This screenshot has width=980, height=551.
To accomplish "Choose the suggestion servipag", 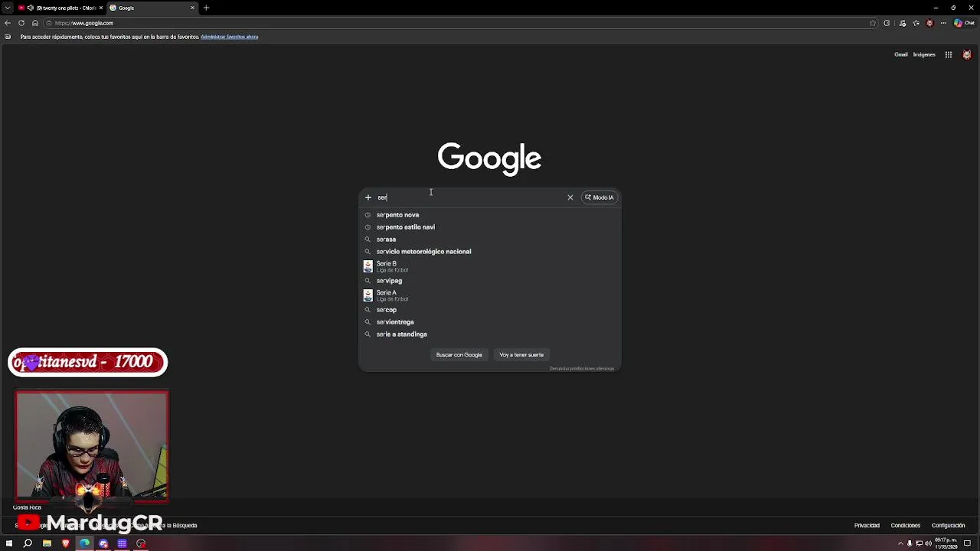I will (x=489, y=281).
